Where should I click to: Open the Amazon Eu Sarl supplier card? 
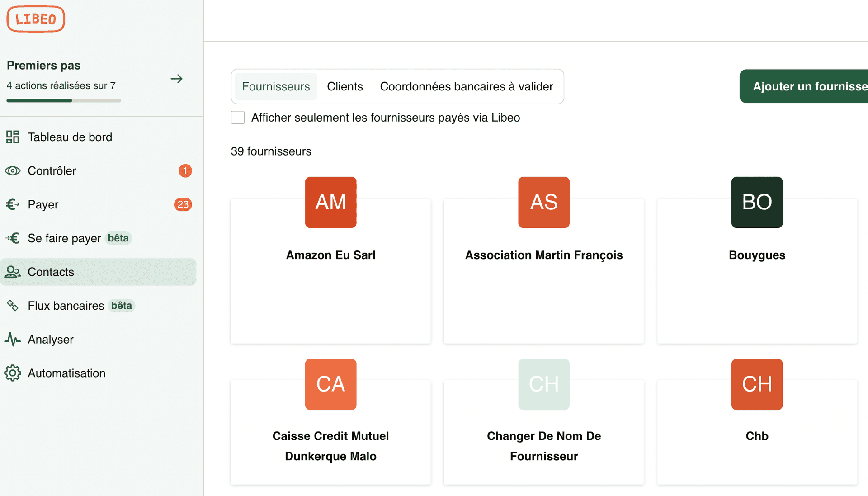coord(330,280)
